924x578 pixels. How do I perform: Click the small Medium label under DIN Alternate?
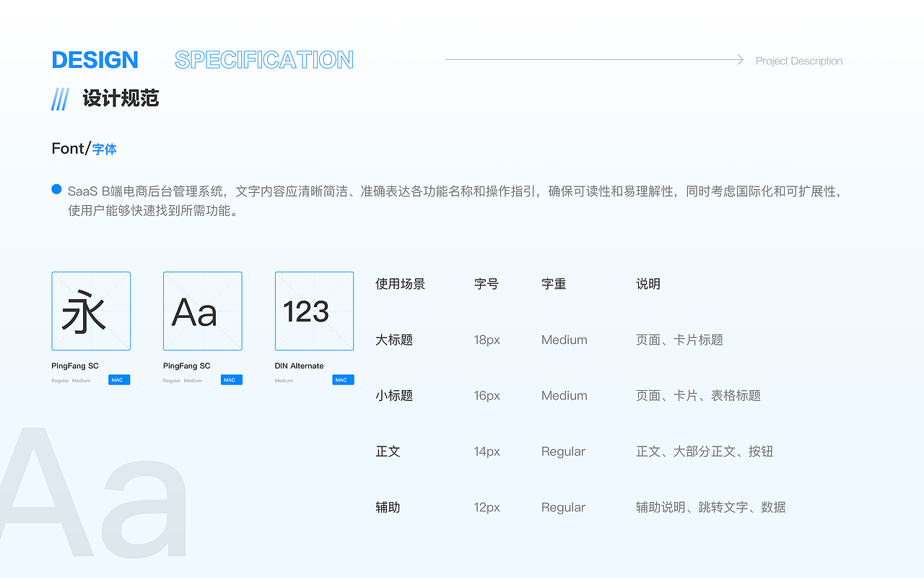[284, 381]
